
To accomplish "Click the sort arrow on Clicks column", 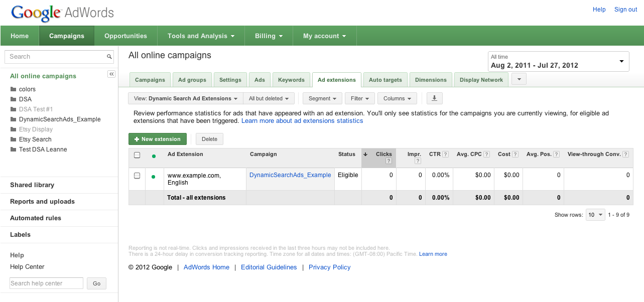I will pyautogui.click(x=365, y=155).
